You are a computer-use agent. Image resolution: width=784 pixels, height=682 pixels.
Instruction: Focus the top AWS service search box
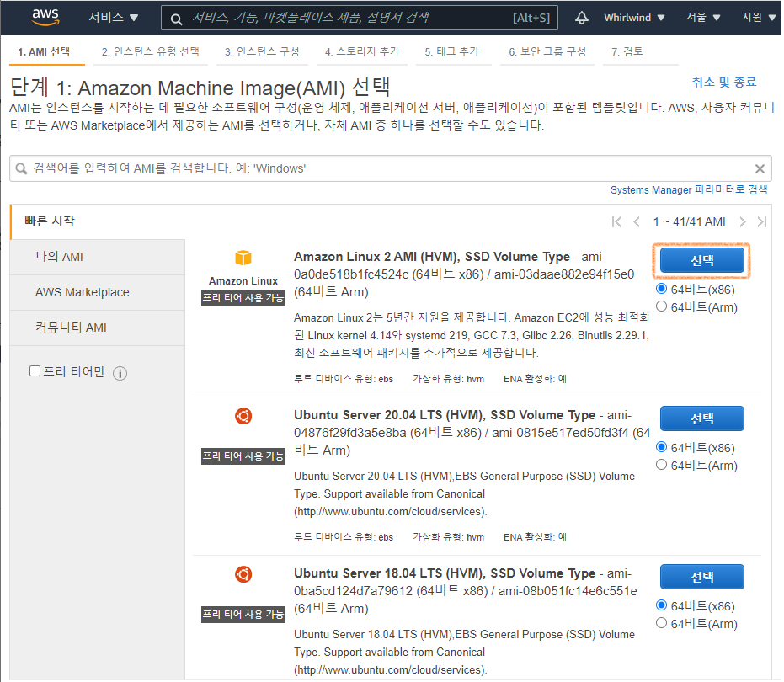[x=359, y=18]
